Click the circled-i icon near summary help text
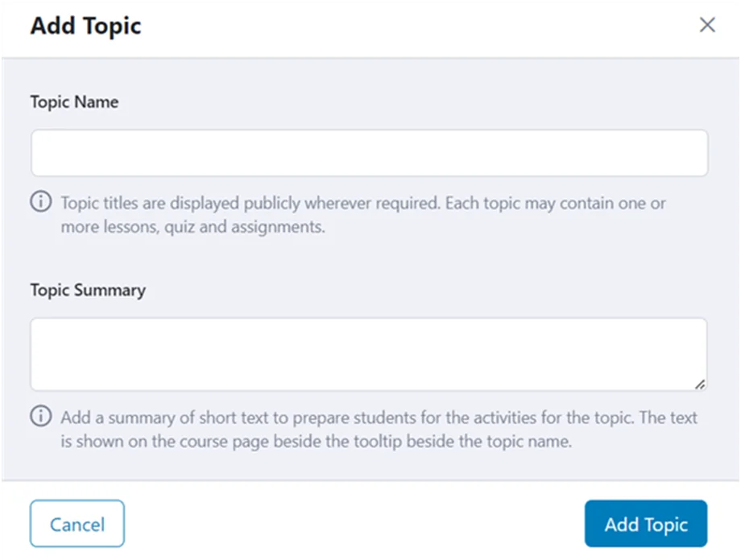 pyautogui.click(x=40, y=417)
